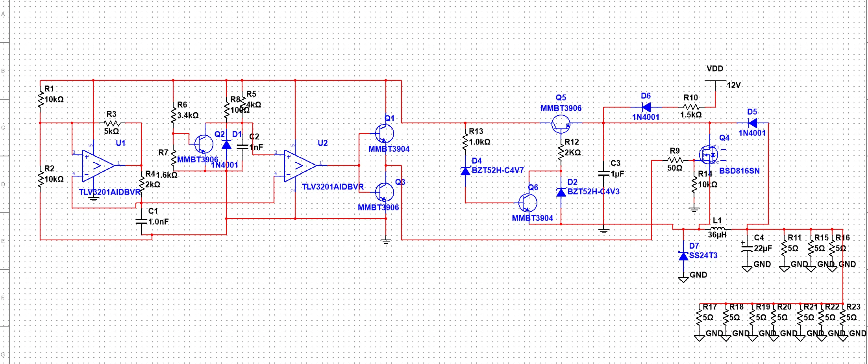Image resolution: width=868 pixels, height=364 pixels.
Task: Select the Q6 MMBT3904 transistor symbol
Action: point(527,202)
